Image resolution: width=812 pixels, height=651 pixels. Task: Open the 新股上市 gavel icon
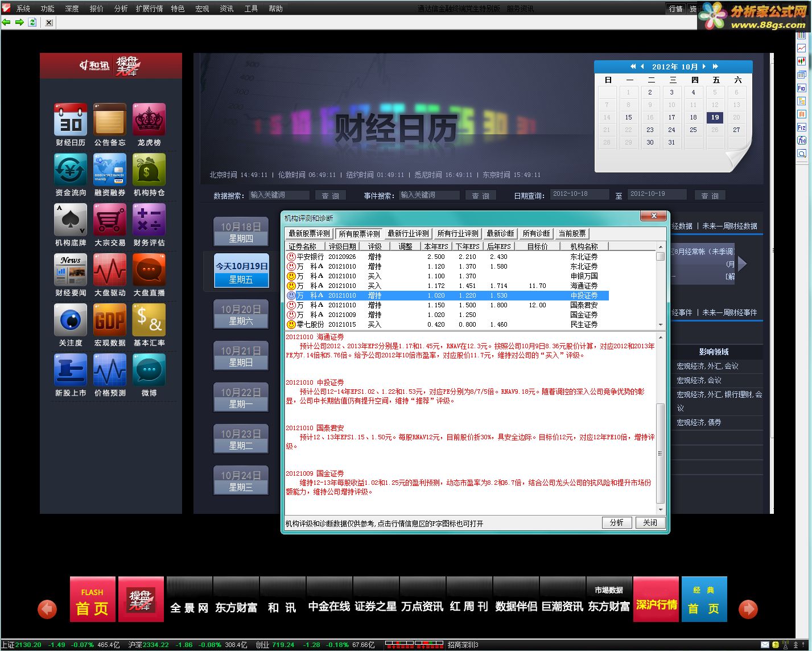(x=71, y=370)
